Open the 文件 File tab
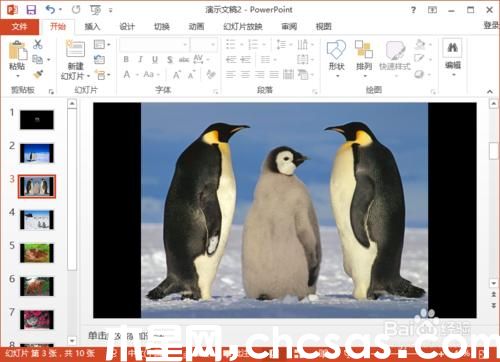 pos(19,27)
